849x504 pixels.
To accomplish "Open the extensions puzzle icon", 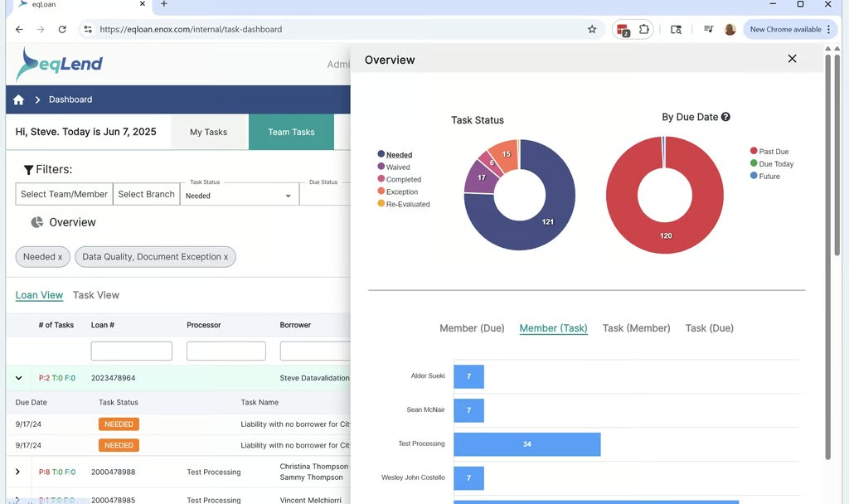I will pyautogui.click(x=643, y=29).
